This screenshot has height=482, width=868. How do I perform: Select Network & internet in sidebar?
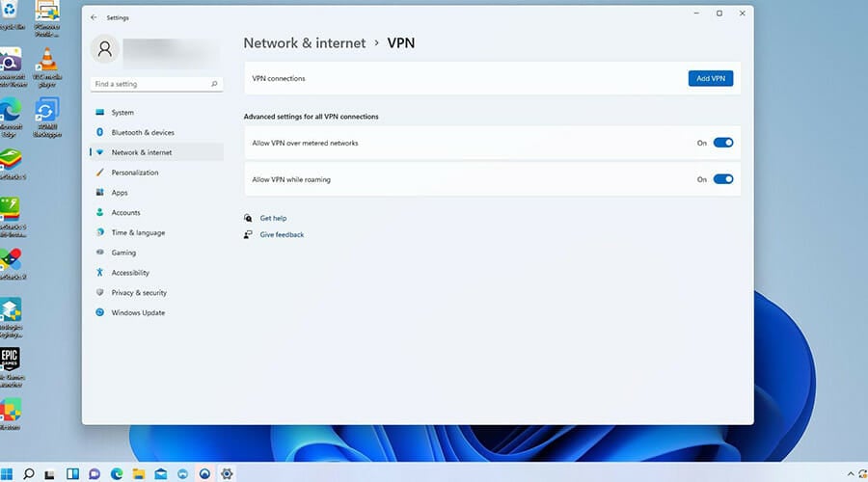coord(156,152)
